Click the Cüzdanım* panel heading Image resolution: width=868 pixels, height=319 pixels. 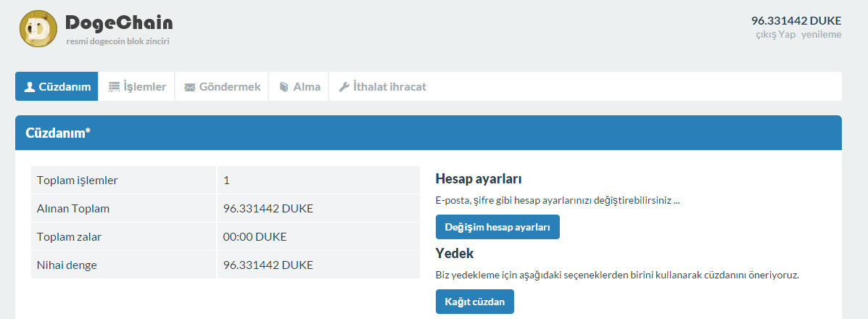click(58, 133)
